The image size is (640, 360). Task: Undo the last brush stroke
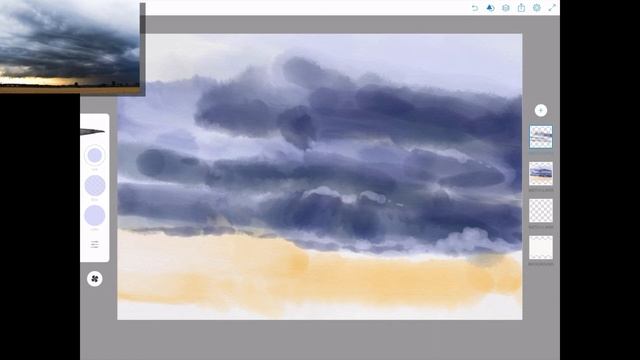(x=475, y=8)
